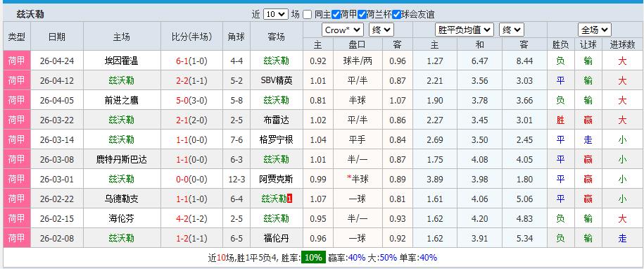The image size is (644, 269).
Task: Open the 格罗宁根 team link
Action: tap(277, 140)
